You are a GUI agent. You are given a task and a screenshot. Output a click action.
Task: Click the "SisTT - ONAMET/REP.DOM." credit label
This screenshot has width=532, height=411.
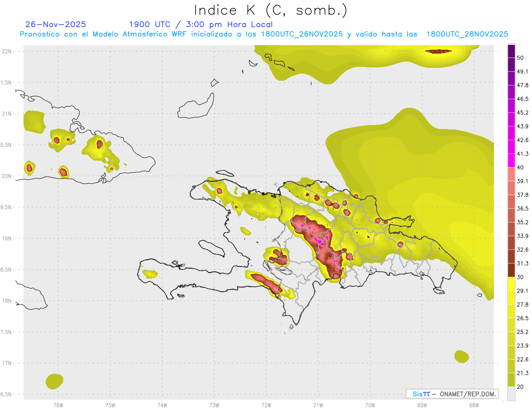(x=452, y=394)
